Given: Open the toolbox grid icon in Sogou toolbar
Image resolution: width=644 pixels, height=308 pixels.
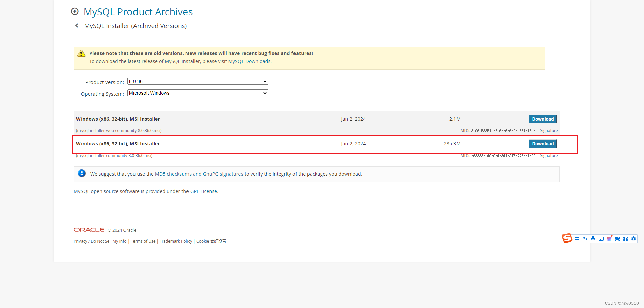Looking at the screenshot, I should coord(625,239).
